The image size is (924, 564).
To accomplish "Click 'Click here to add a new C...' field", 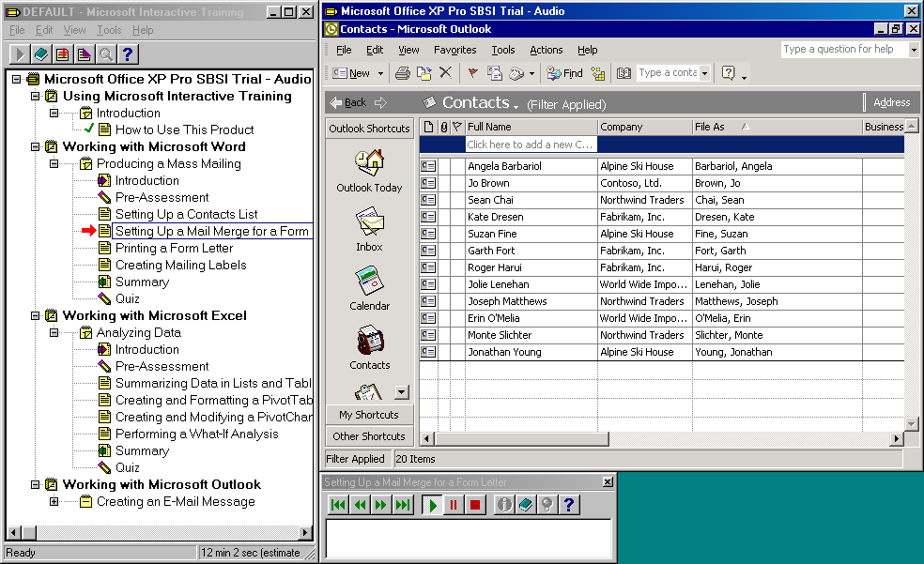I will tap(531, 145).
